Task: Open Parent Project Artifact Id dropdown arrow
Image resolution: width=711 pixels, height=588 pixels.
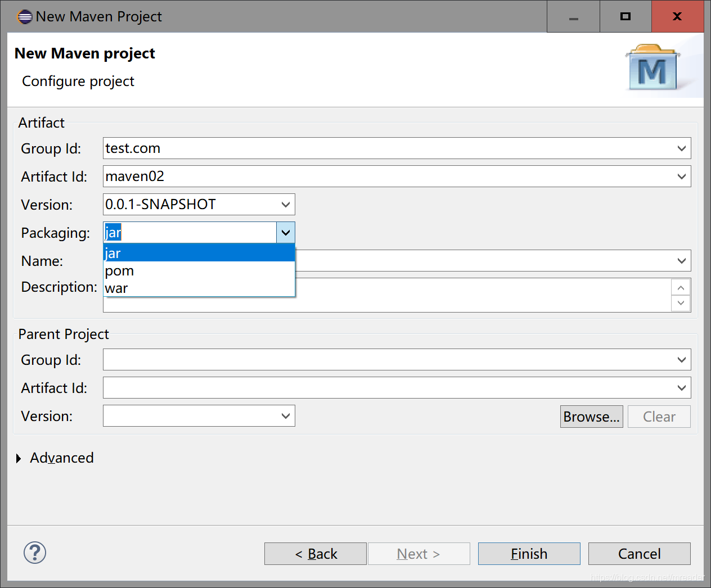Action: pyautogui.click(x=681, y=388)
